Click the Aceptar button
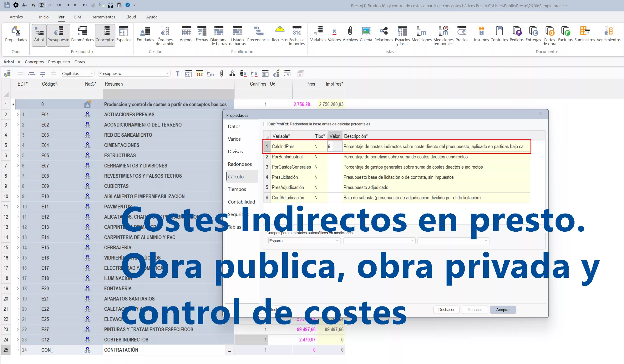Viewport: 624px width, 364px height. tap(503, 310)
